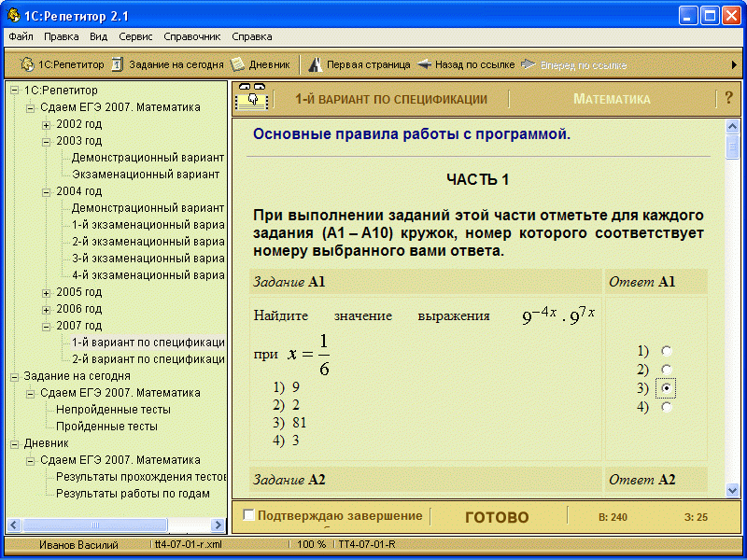The image size is (747, 560).
Task: Expand the 2002 год tree node
Action: [47, 124]
